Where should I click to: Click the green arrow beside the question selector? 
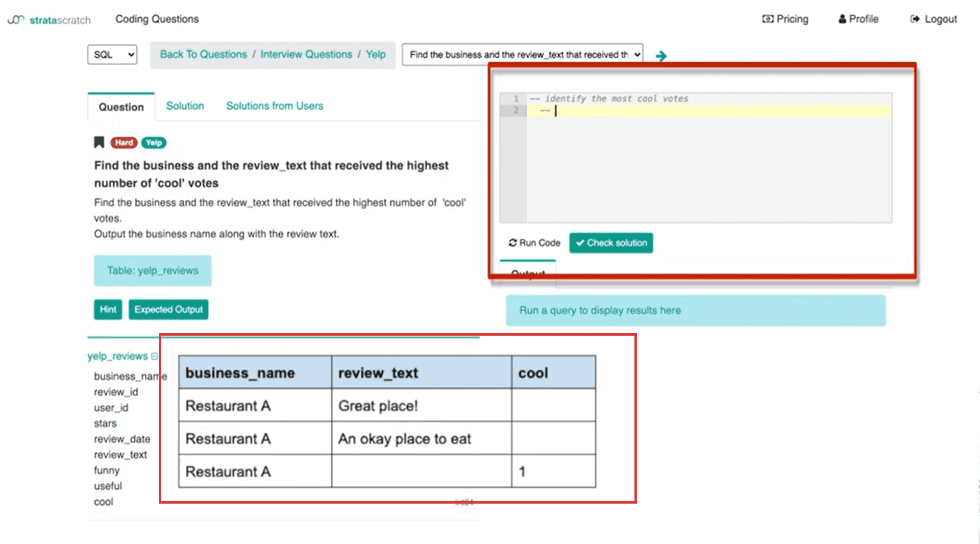(x=661, y=56)
